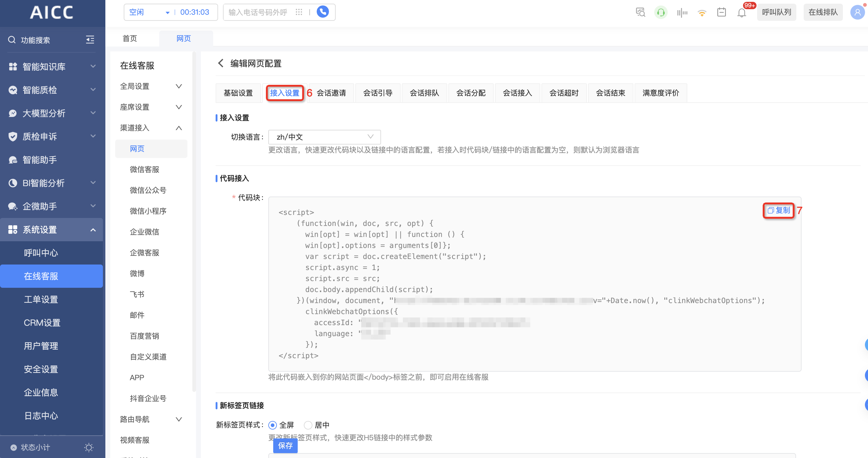Expand the 智能知识库 chevron
The width and height of the screenshot is (868, 458).
[93, 66]
